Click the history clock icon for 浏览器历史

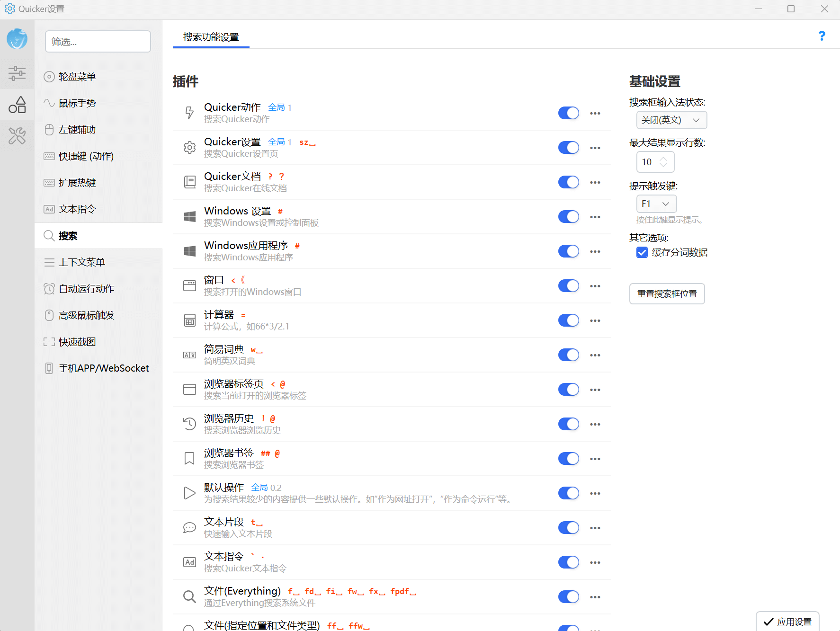(x=189, y=424)
